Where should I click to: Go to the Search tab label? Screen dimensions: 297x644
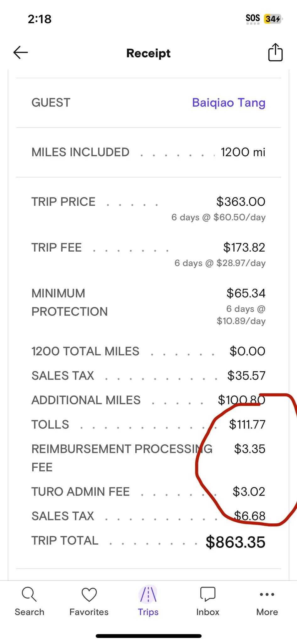pyautogui.click(x=29, y=612)
